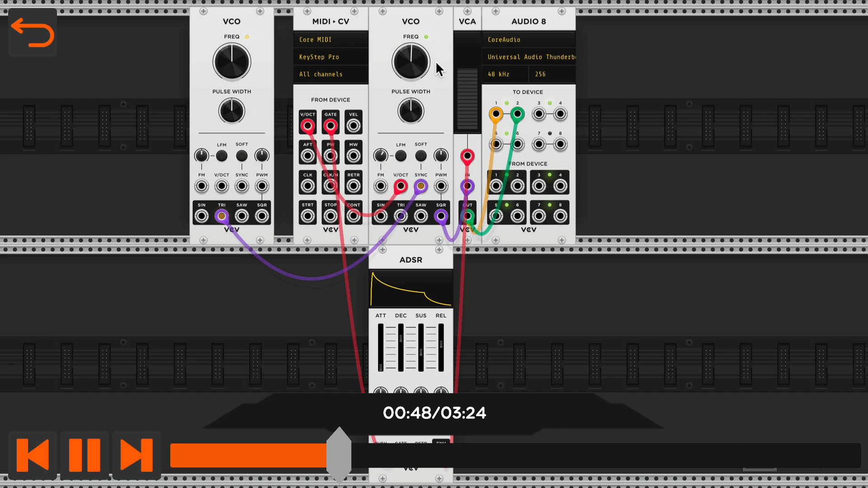Toggle the second VCO SOFT switch

421,156
